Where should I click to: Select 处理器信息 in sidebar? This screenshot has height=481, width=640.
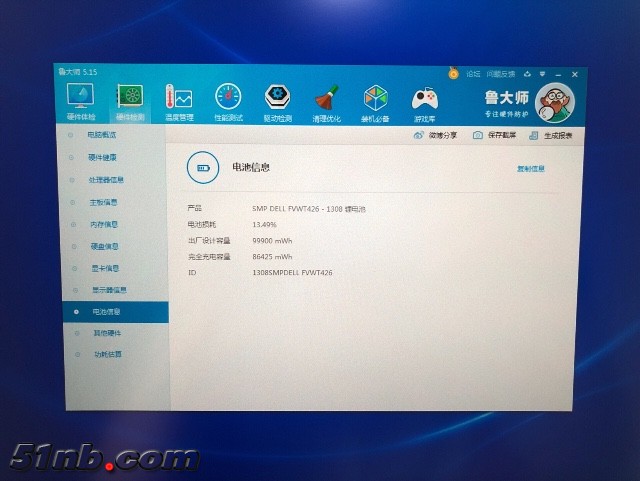[106, 180]
